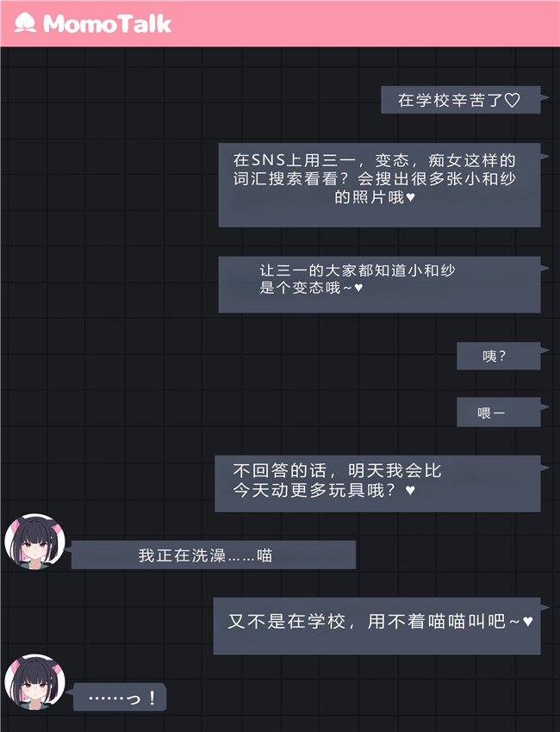
Task: Click the heart in 在学校辛苦了 message
Action: 513,100
